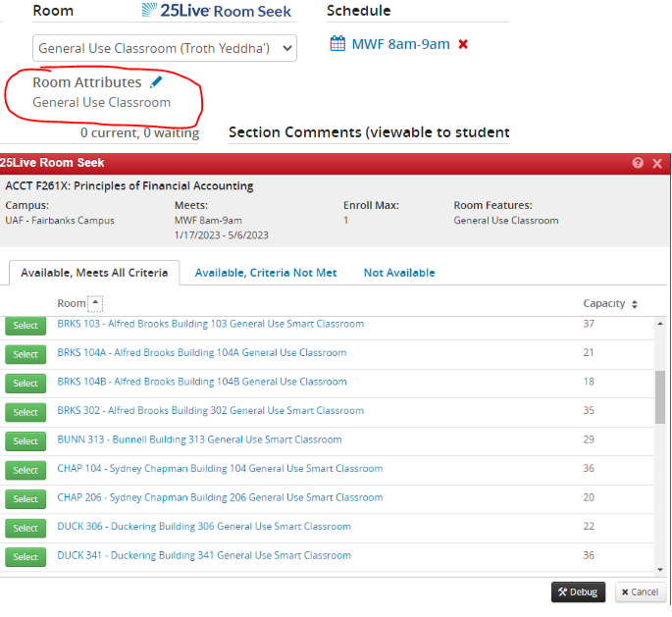Switch to Available, Criteria Not Met tab

pyautogui.click(x=265, y=273)
